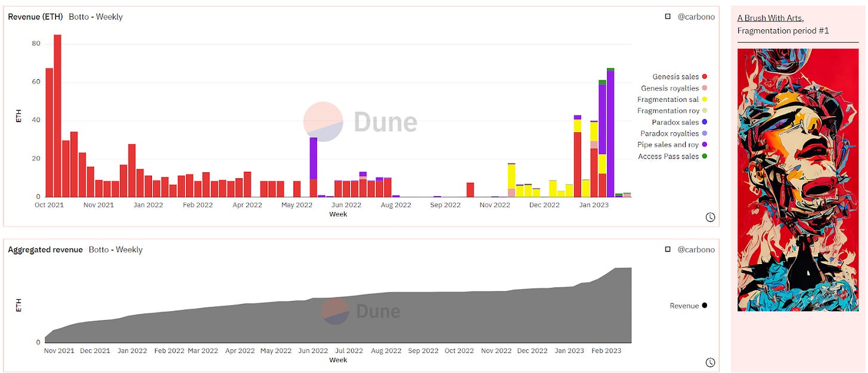
Task: Click the 'Nov 2021' label on Aggregated axis
Action: point(59,351)
